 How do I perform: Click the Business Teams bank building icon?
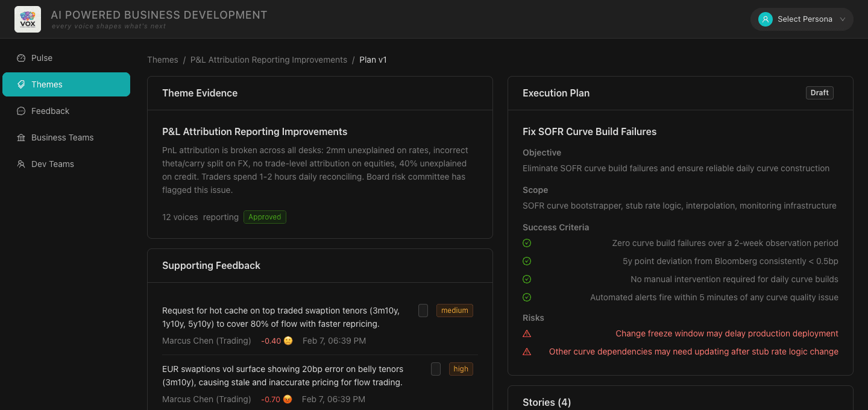tap(20, 137)
